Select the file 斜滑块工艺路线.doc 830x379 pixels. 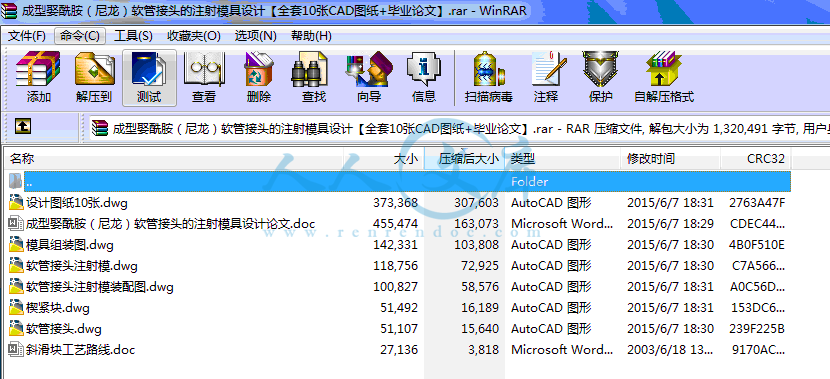[80, 349]
